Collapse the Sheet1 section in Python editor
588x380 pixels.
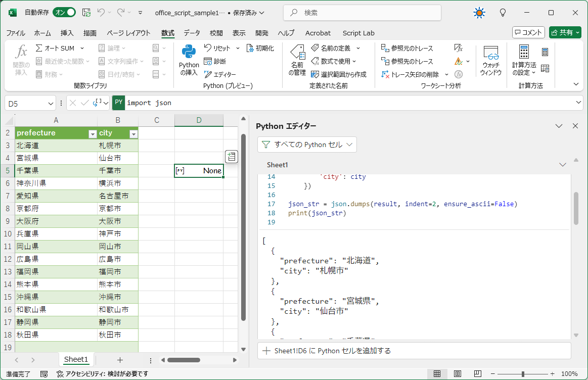563,164
